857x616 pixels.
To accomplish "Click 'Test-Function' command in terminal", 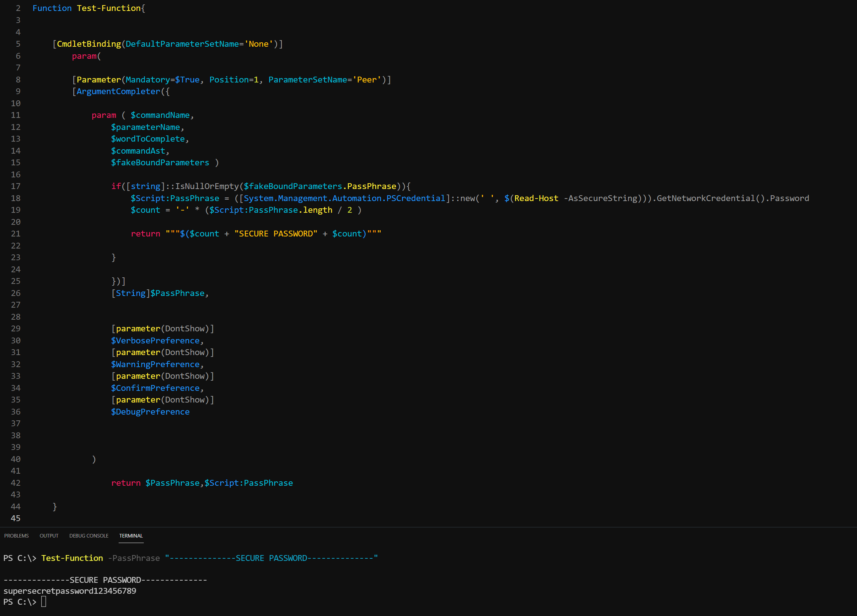I will [72, 558].
